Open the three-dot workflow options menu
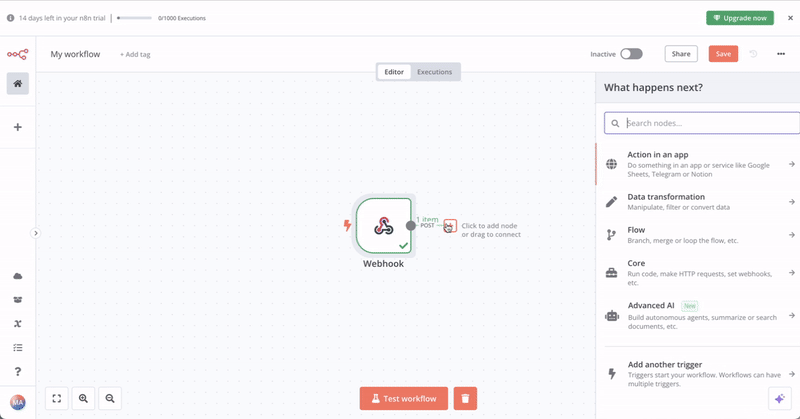This screenshot has width=800, height=419. [x=781, y=54]
